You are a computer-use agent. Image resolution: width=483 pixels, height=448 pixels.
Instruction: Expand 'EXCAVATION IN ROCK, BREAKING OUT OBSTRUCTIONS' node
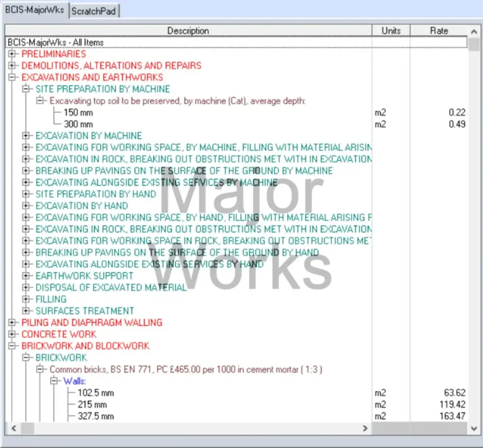[x=26, y=159]
